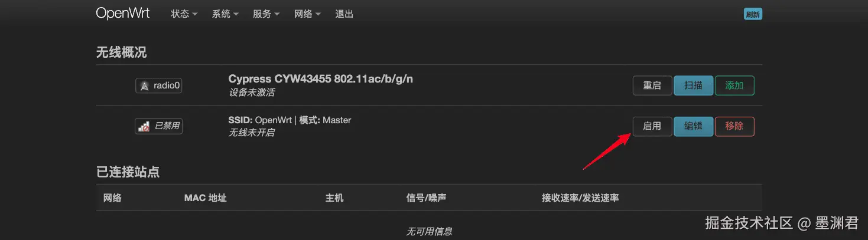Click the 网络 column header
Viewport: 868px width, 240px height.
(112, 198)
